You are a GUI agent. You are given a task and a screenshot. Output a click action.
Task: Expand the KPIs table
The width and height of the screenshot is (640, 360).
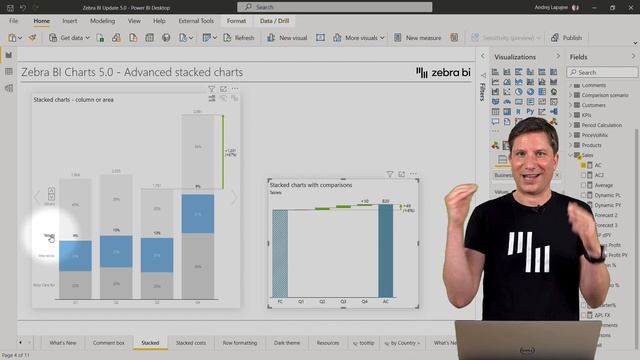point(571,115)
